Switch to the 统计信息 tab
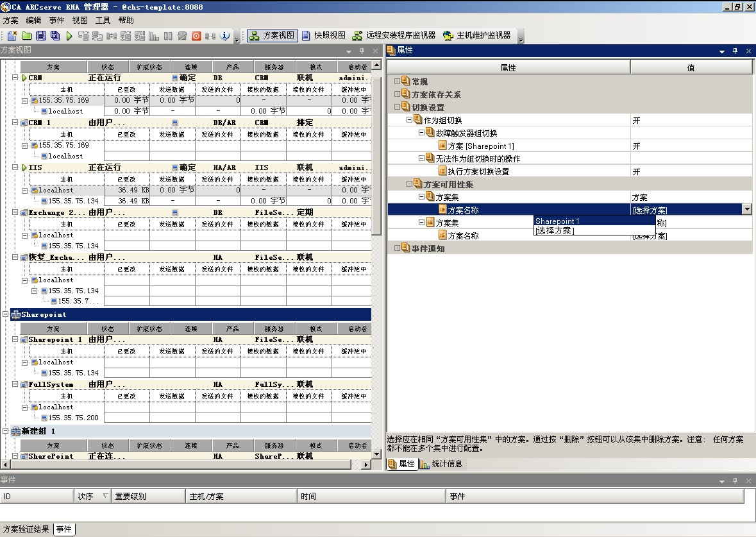Screen dimensions: 756x537 [446, 464]
